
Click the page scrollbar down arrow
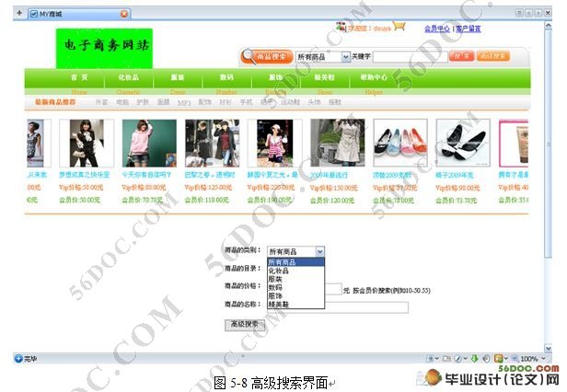point(549,349)
